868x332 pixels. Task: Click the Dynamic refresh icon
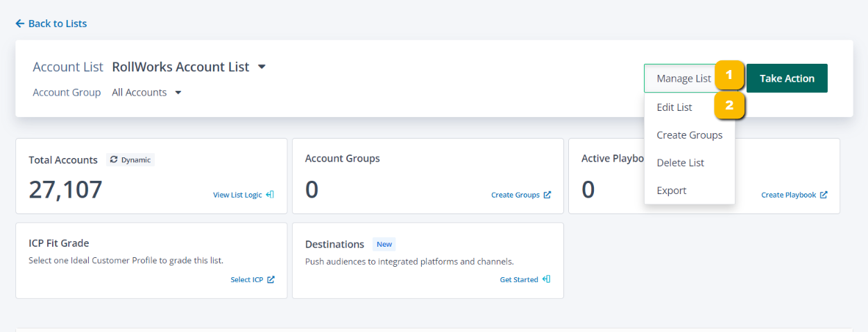pos(114,159)
